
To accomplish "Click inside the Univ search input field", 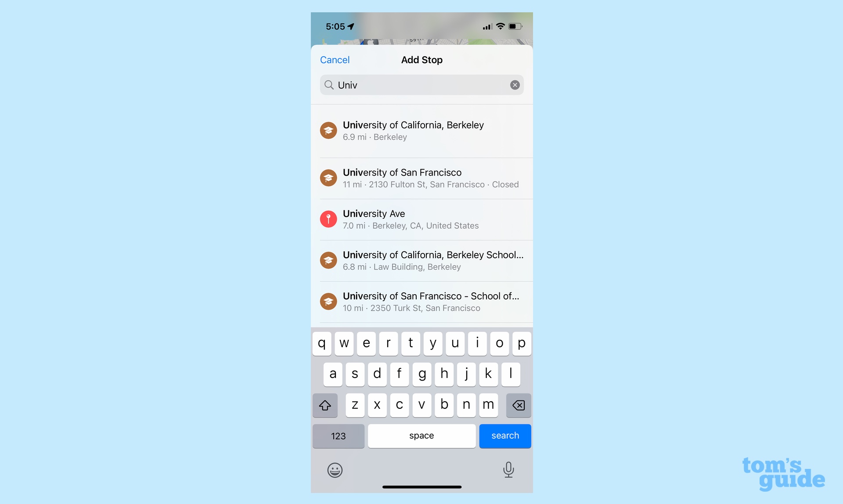I will 421,85.
